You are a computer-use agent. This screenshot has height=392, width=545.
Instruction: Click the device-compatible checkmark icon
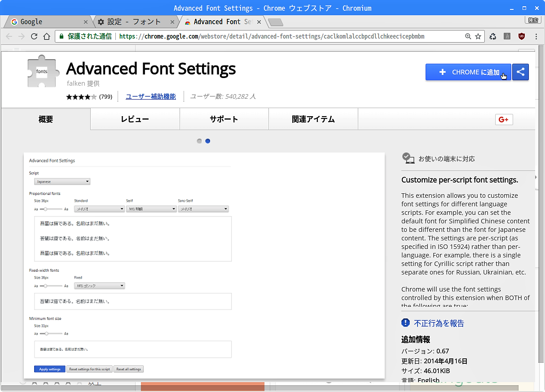pyautogui.click(x=408, y=158)
